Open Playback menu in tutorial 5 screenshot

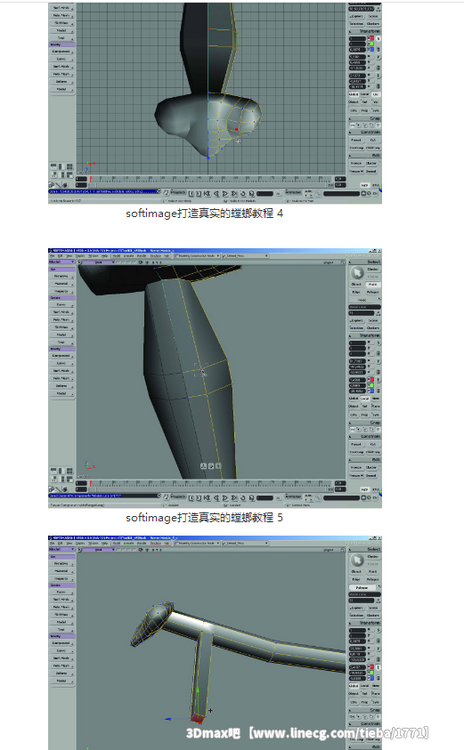[178, 496]
